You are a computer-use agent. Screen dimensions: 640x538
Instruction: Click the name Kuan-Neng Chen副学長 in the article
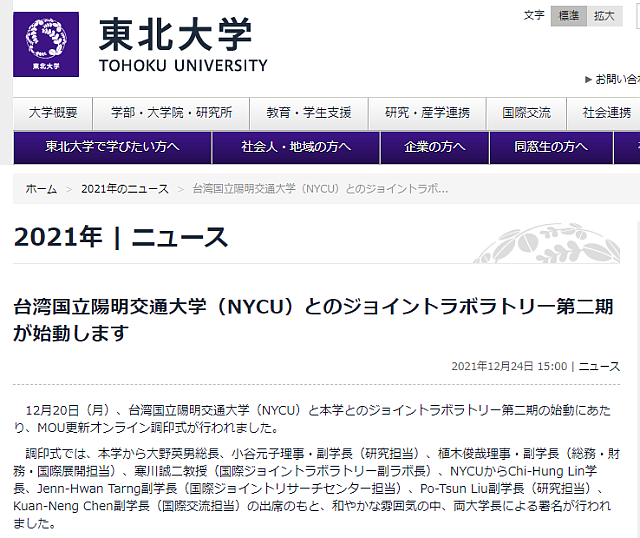point(81,506)
